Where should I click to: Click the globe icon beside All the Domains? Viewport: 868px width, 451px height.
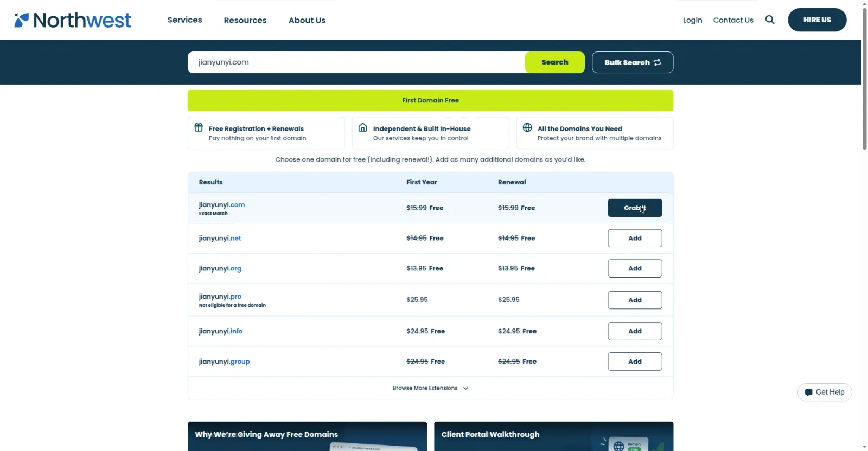[x=527, y=127]
